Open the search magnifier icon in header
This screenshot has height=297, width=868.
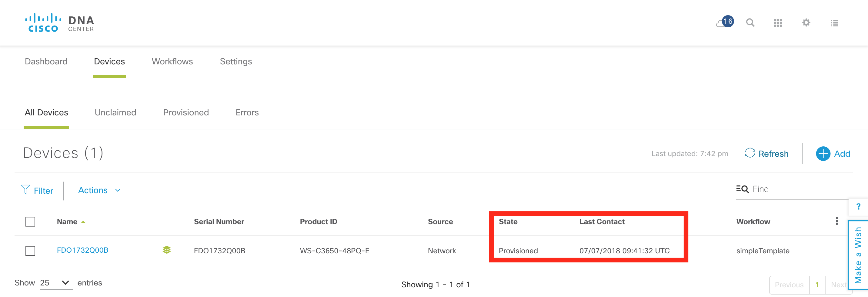(x=750, y=22)
